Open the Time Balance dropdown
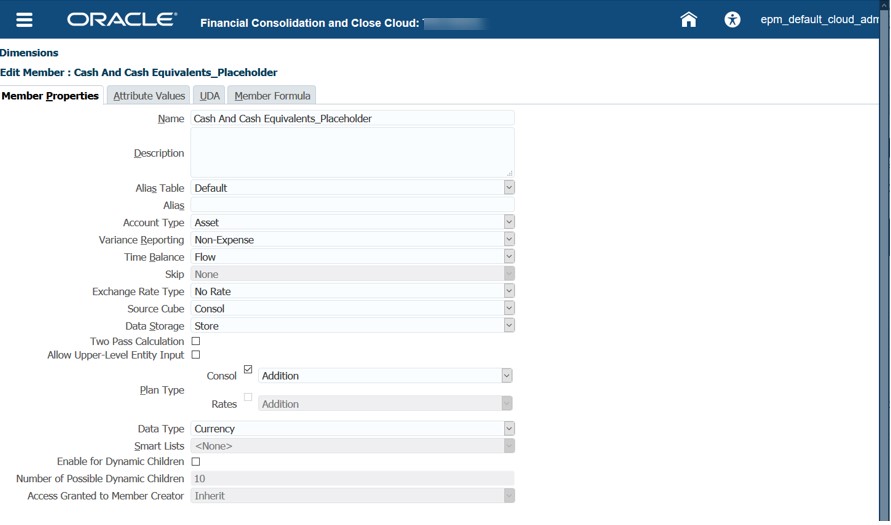891x525 pixels. click(x=508, y=257)
